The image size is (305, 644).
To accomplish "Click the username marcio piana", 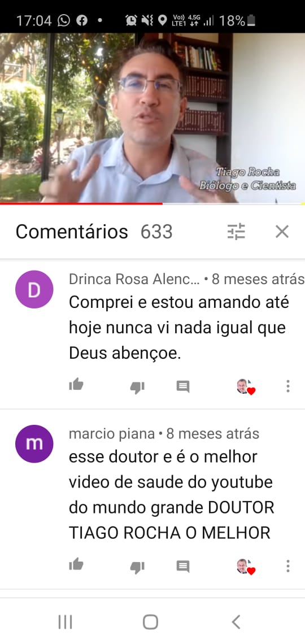I will (112, 434).
